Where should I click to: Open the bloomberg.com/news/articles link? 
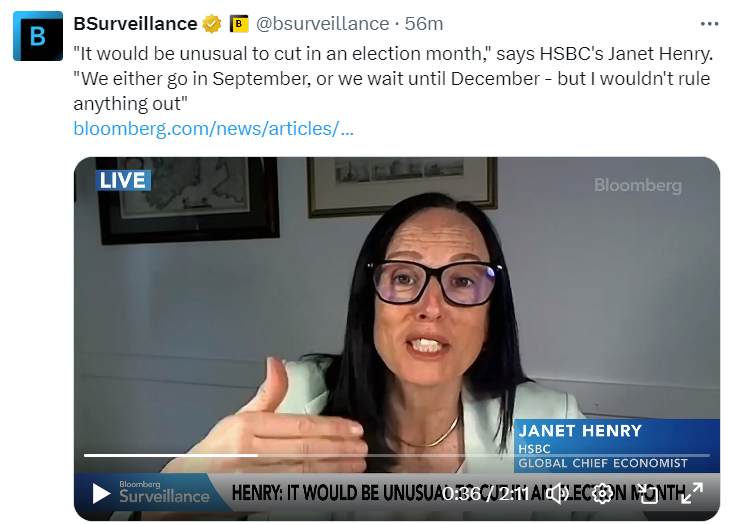[213, 128]
